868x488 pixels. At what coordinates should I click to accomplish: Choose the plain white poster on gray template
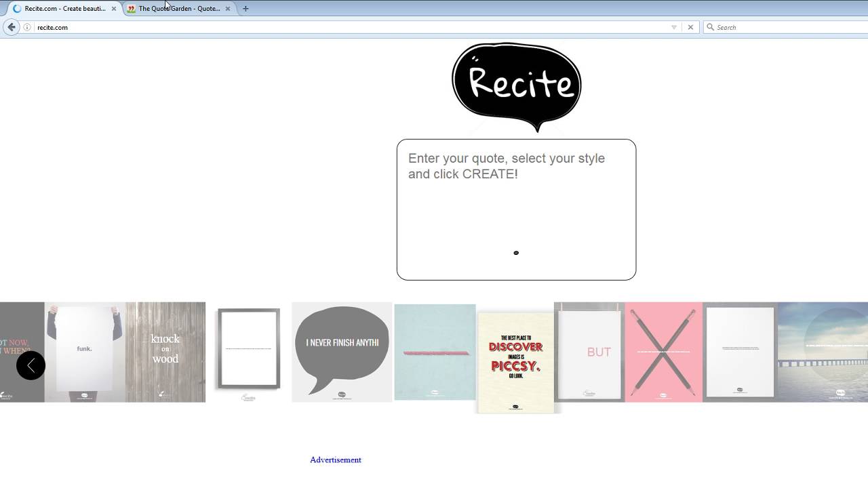pyautogui.click(x=740, y=352)
